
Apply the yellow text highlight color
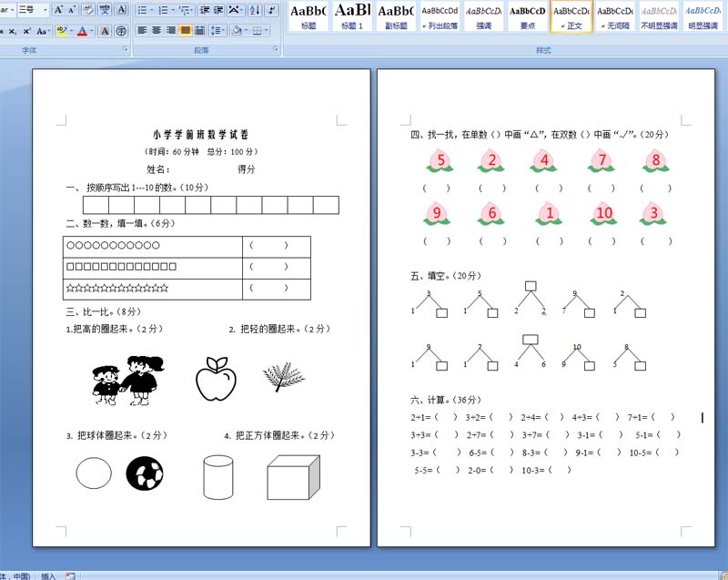pos(61,31)
